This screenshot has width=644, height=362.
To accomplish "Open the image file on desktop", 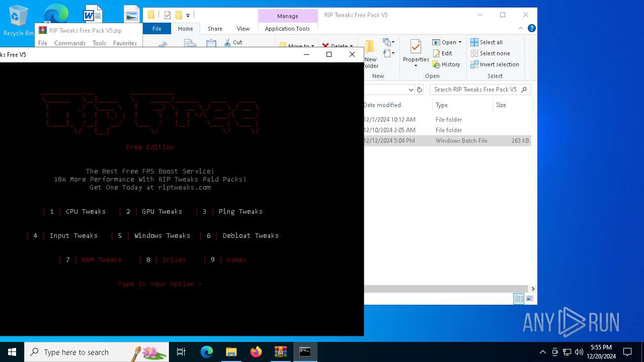I will [x=131, y=15].
